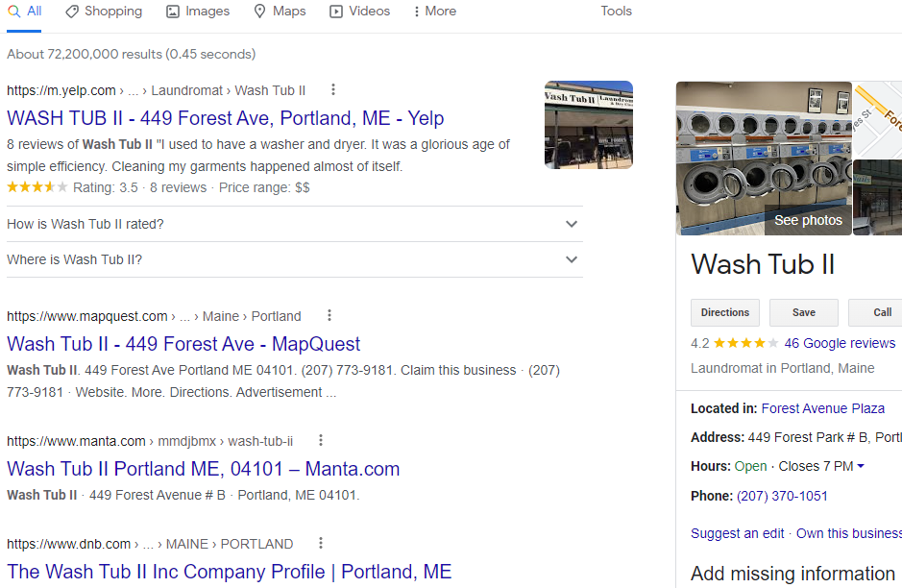
Task: Open See photos from the laundromat thumbnail
Action: point(807,220)
